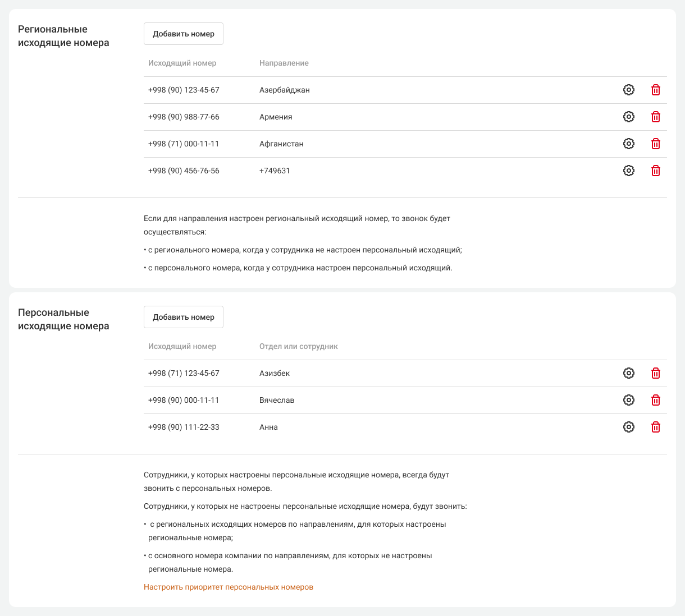The image size is (685, 616).
Task: Open settings for Азизбек's personal number
Action: 629,373
